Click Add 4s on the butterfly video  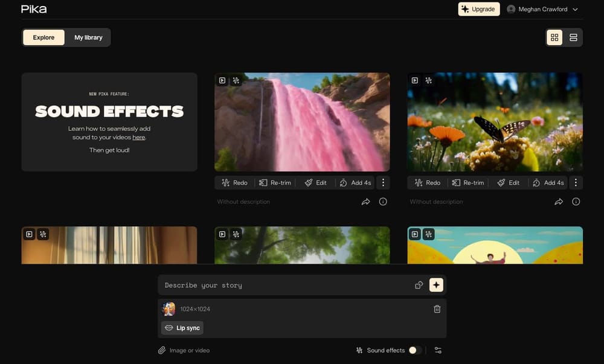(548, 182)
